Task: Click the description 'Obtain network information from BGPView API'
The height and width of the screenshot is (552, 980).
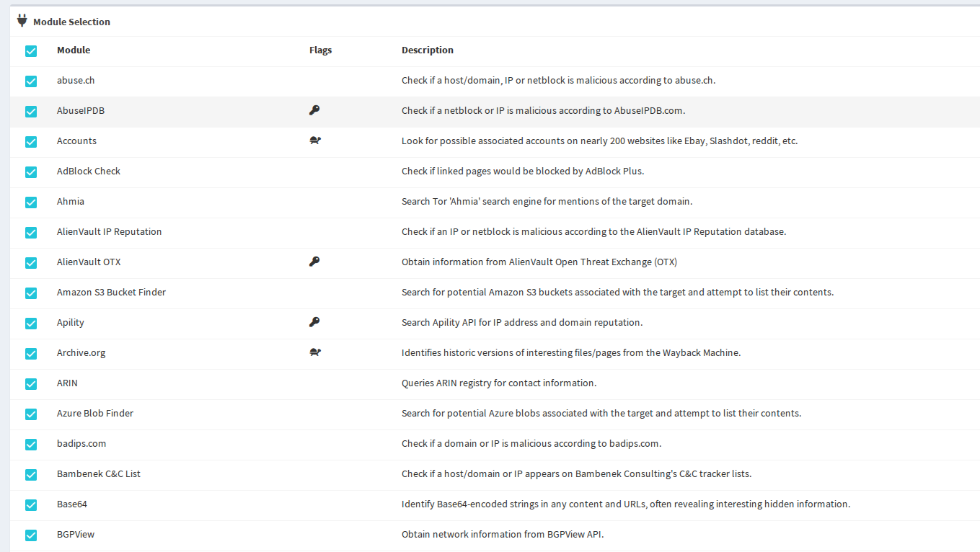Action: [x=503, y=534]
